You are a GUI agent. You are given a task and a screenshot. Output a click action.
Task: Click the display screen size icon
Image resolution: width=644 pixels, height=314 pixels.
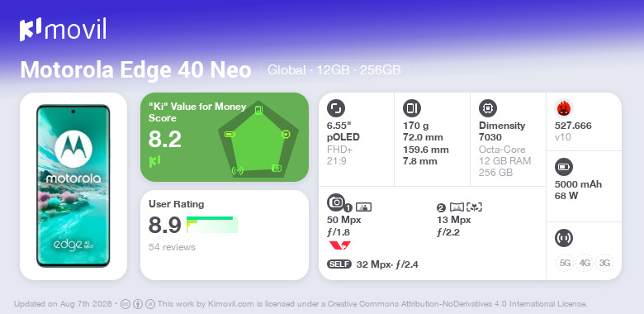pyautogui.click(x=335, y=108)
